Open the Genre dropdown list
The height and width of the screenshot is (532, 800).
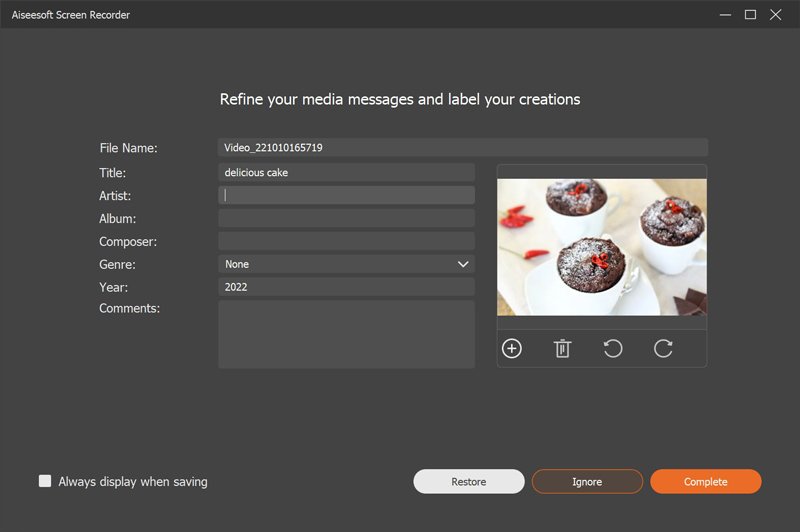346,264
